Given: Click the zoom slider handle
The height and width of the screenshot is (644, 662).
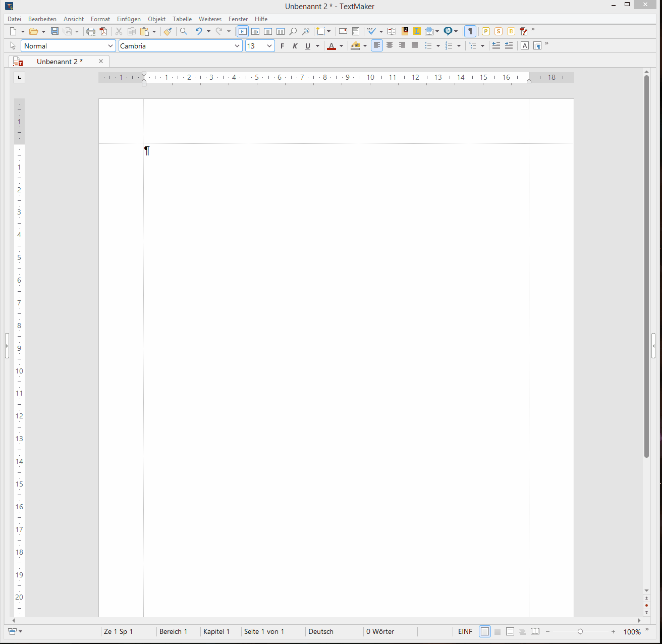Looking at the screenshot, I should 580,631.
